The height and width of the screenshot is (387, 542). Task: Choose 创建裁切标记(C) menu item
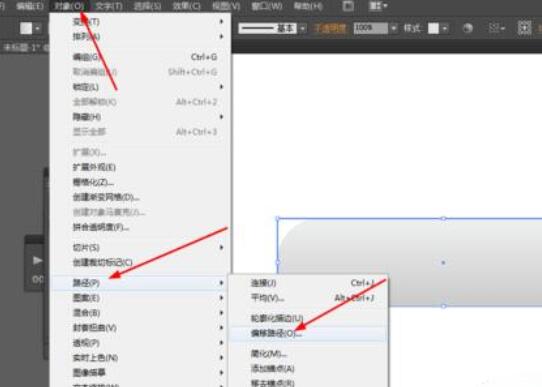140,263
